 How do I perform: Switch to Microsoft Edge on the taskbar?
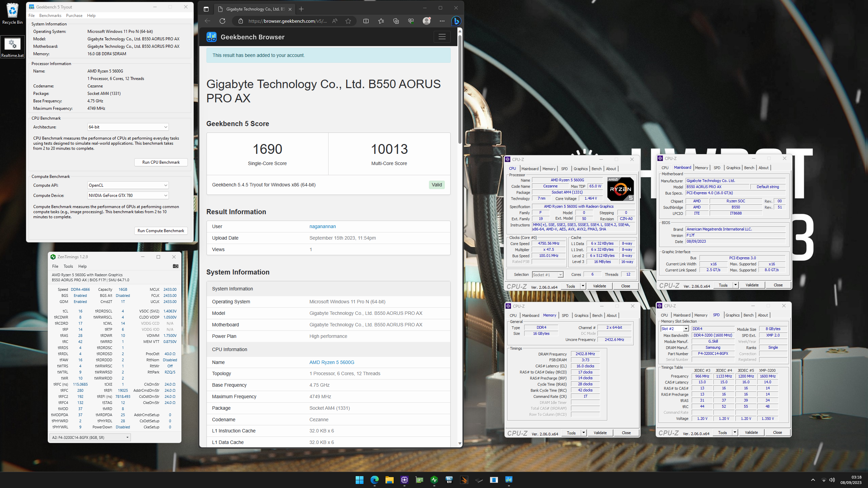click(374, 480)
